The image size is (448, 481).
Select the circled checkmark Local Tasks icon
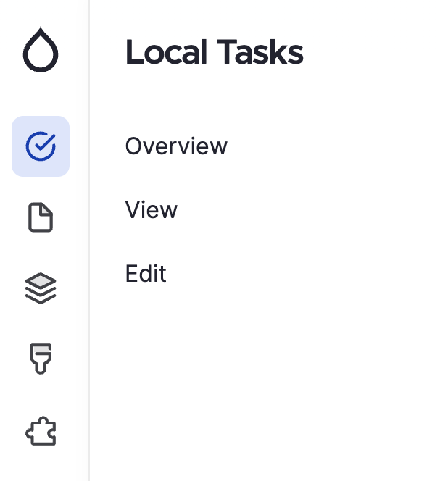tap(41, 146)
